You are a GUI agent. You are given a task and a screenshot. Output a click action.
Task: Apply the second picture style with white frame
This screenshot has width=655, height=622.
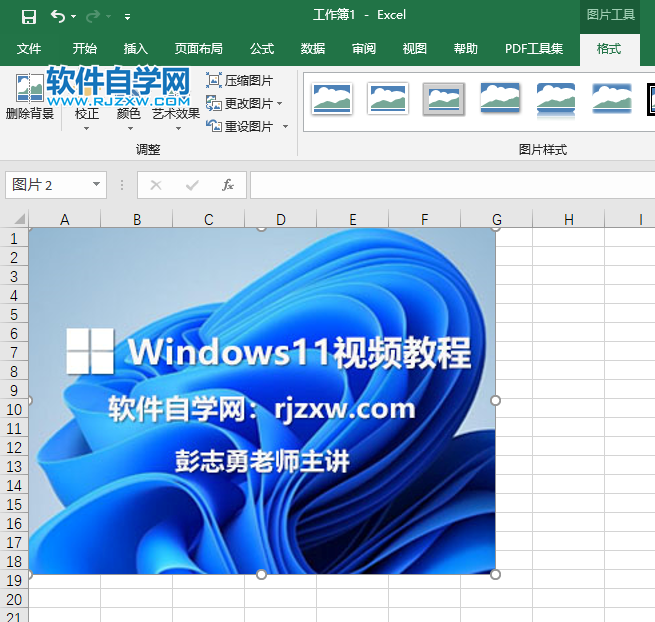tap(388, 99)
